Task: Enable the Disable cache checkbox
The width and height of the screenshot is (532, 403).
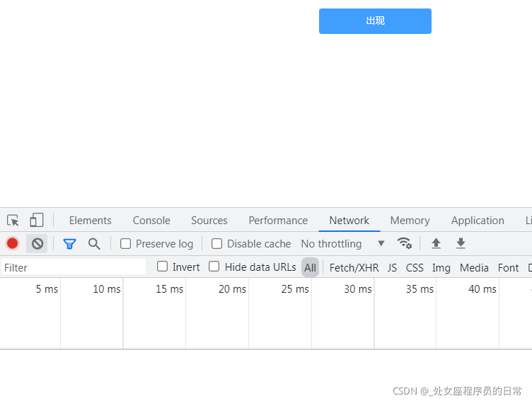Action: (x=216, y=244)
